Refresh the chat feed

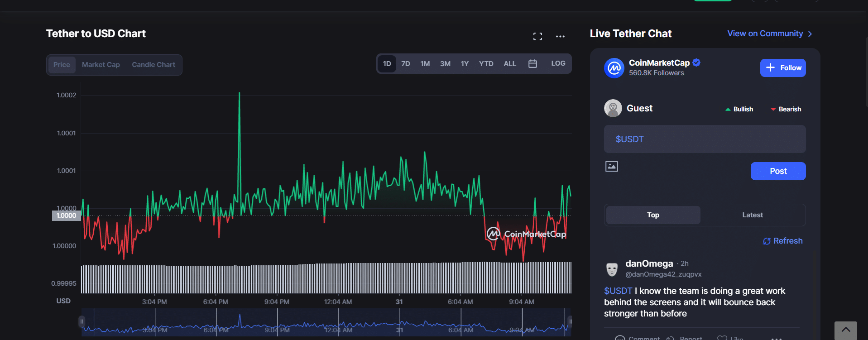(x=782, y=241)
